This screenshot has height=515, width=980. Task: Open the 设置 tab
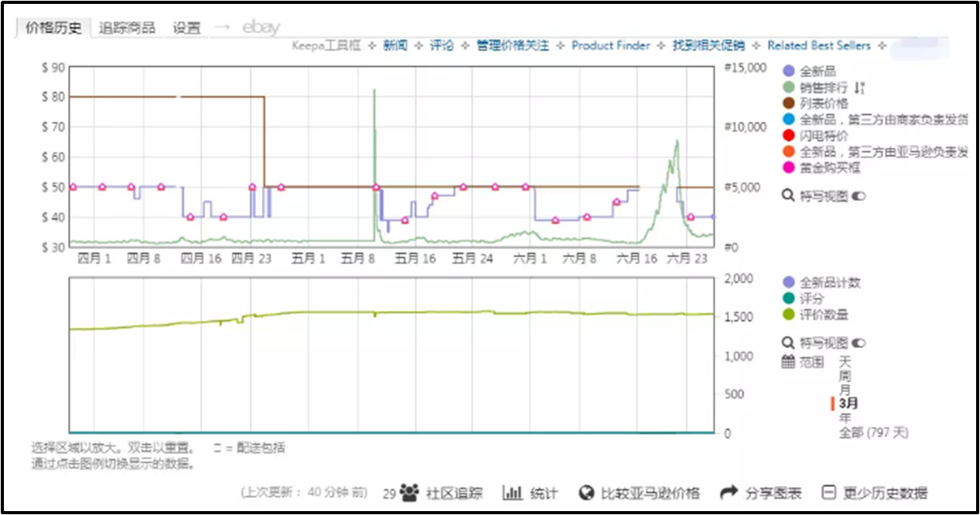click(x=187, y=28)
